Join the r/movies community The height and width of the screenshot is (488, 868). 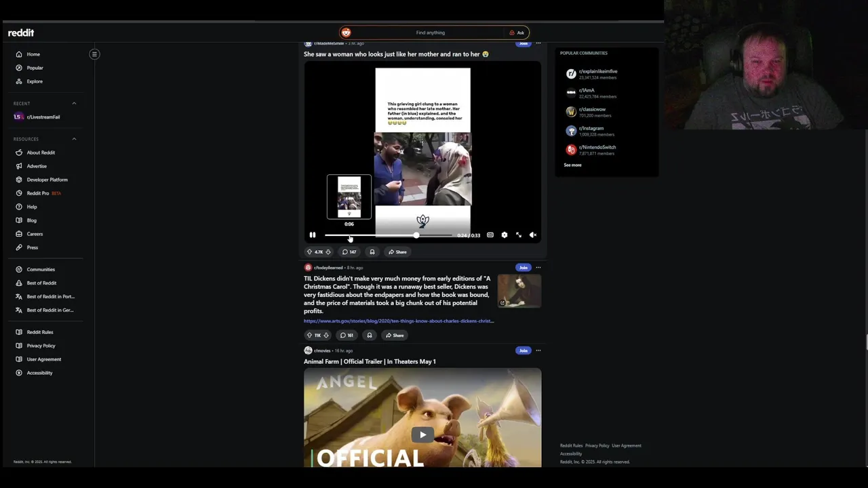point(523,350)
